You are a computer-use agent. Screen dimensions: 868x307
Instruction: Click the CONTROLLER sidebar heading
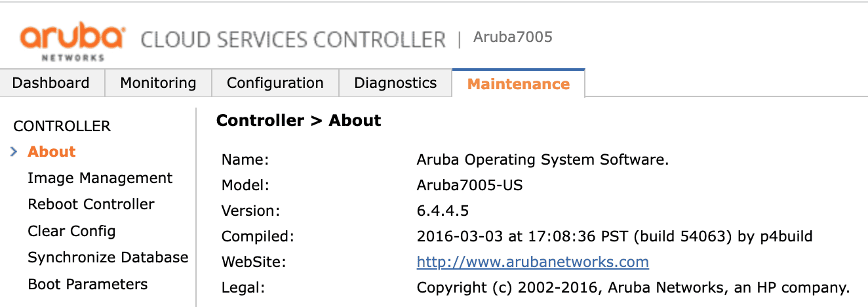(x=62, y=126)
